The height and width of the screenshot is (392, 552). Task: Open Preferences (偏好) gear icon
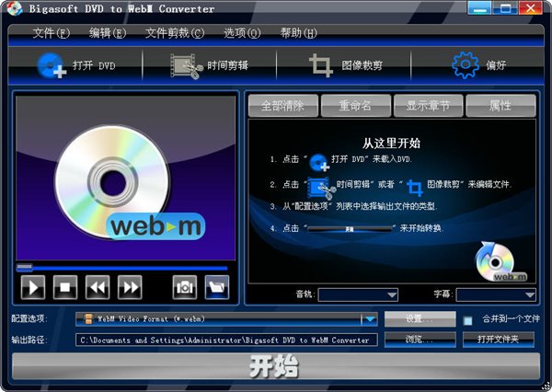465,65
